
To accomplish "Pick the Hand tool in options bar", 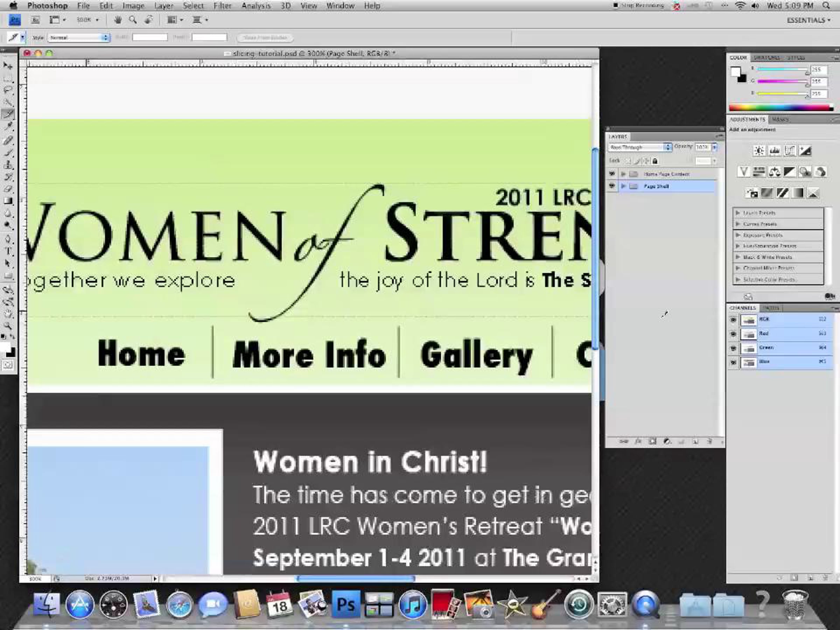I will click(x=118, y=20).
